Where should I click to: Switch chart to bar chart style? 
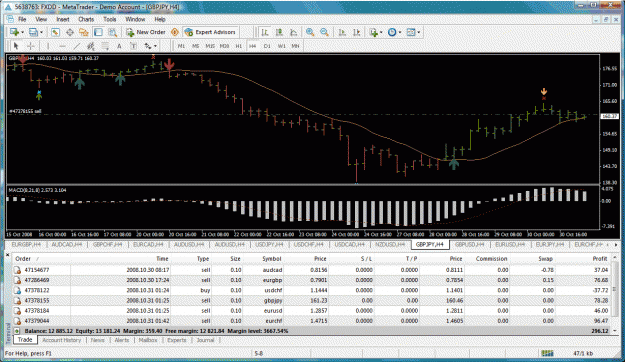coord(265,32)
